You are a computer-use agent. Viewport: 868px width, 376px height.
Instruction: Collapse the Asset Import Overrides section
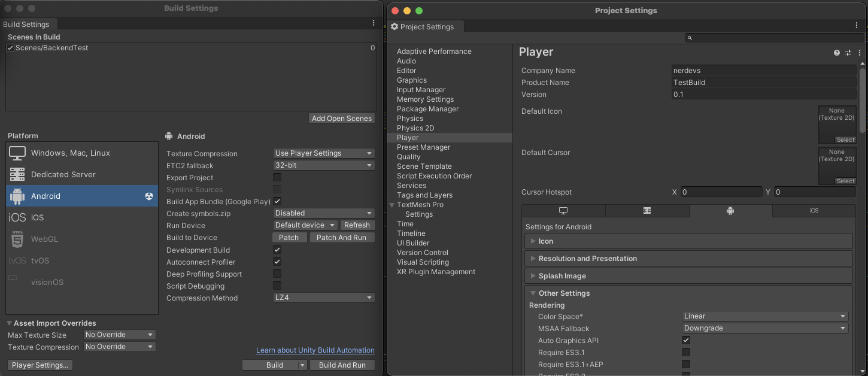[10, 323]
